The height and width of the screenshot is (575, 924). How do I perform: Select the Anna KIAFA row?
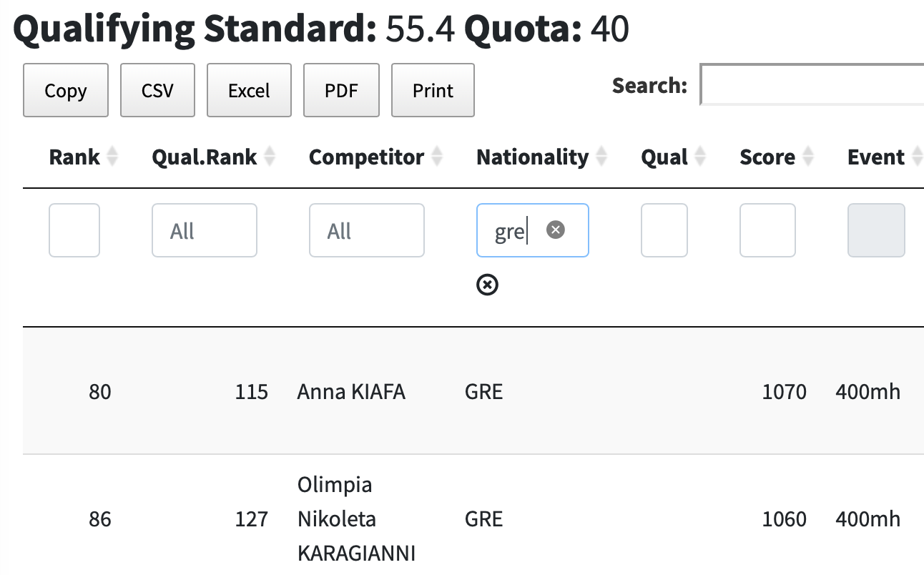click(351, 392)
